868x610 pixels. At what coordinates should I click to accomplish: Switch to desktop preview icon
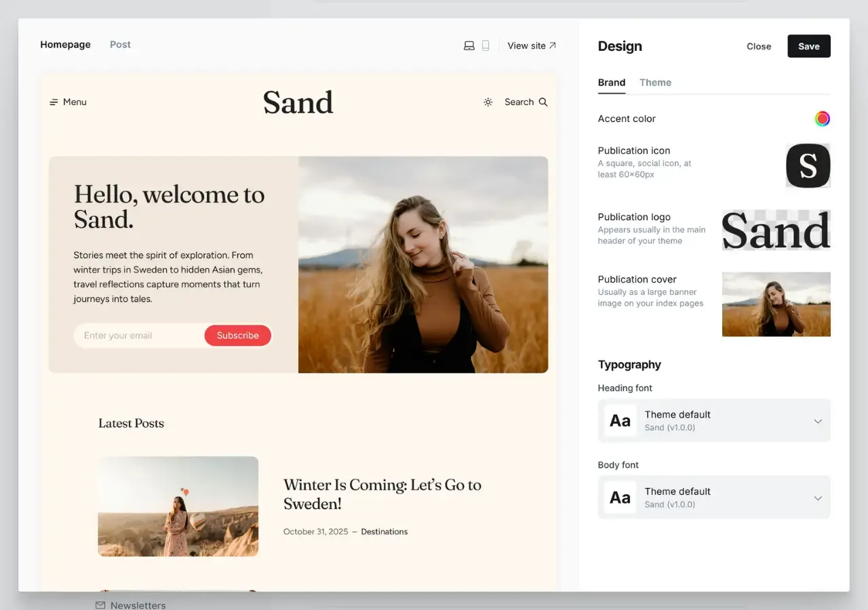469,45
